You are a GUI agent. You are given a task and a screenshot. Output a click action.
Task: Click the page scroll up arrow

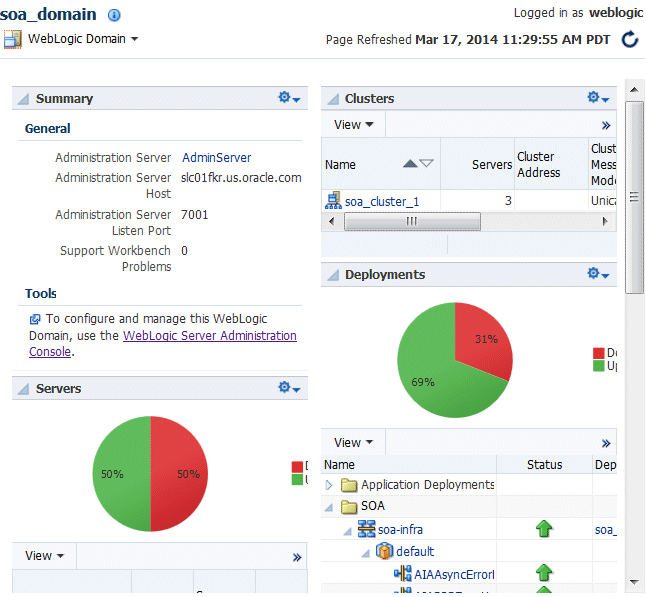(634, 89)
